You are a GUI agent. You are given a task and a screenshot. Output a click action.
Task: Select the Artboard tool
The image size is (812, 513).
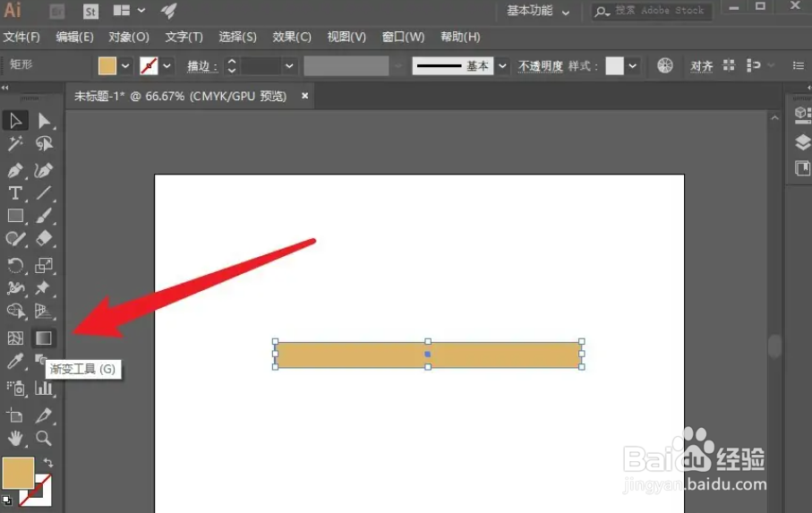(x=15, y=415)
